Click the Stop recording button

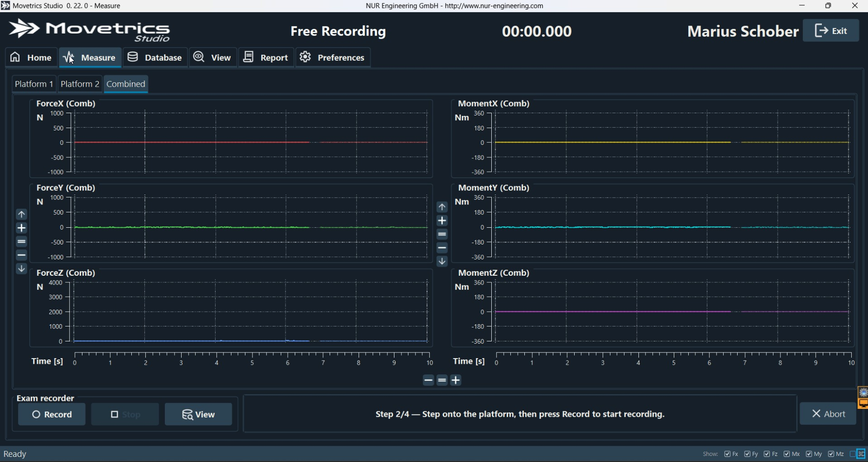[x=125, y=414]
